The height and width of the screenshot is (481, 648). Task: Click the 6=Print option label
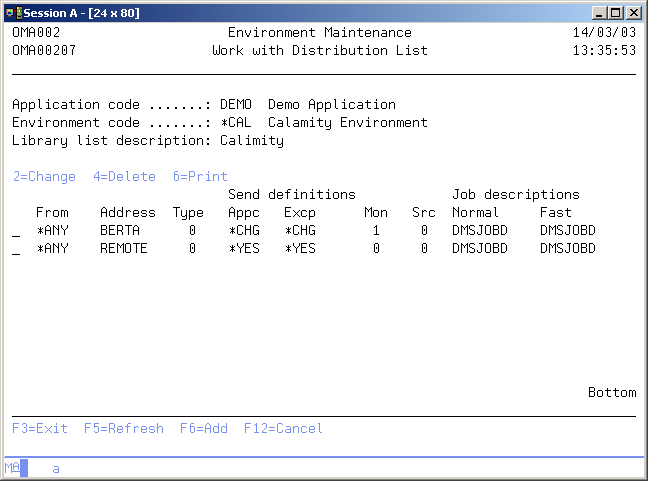tap(200, 176)
